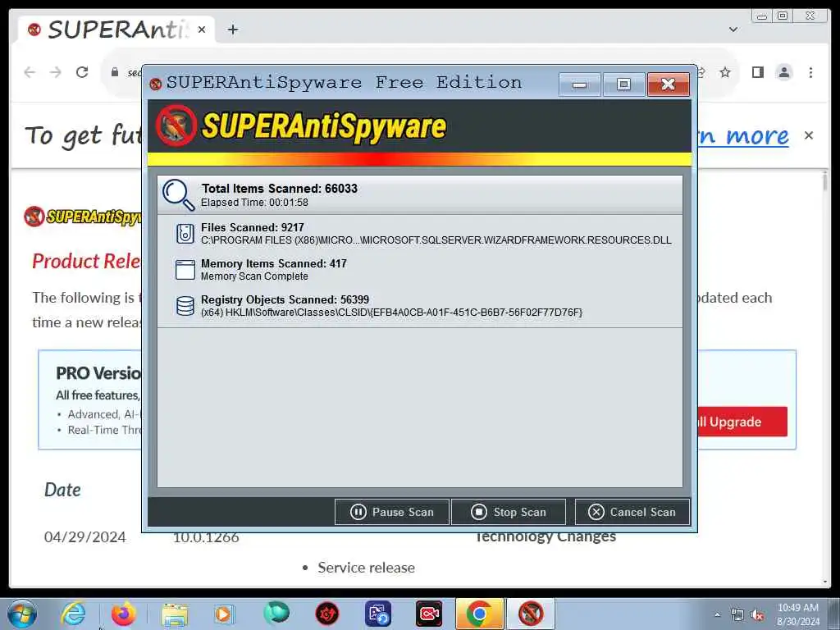
Task: Go back in the Chrome browser
Action: point(30,72)
